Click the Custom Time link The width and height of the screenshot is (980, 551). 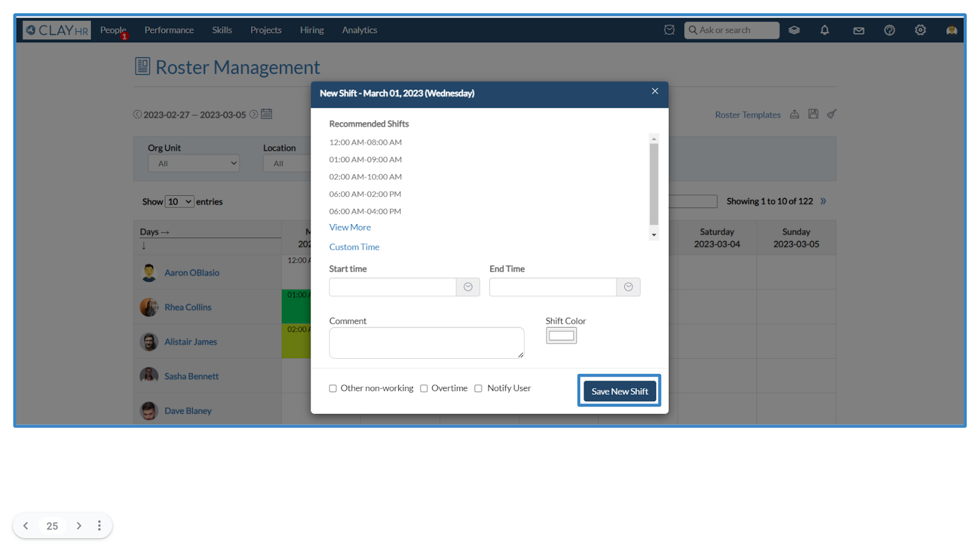point(354,247)
